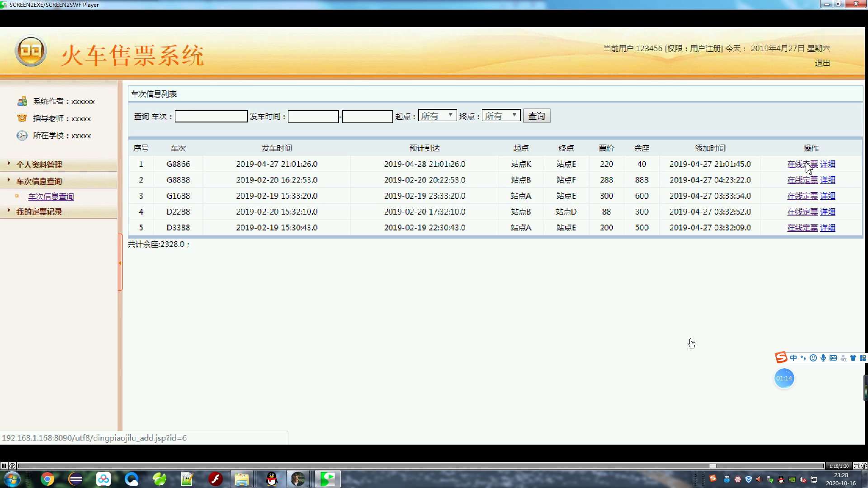Image resolution: width=868 pixels, height=488 pixels.
Task: Open the green leaf app taskbar icon
Action: [160, 479]
